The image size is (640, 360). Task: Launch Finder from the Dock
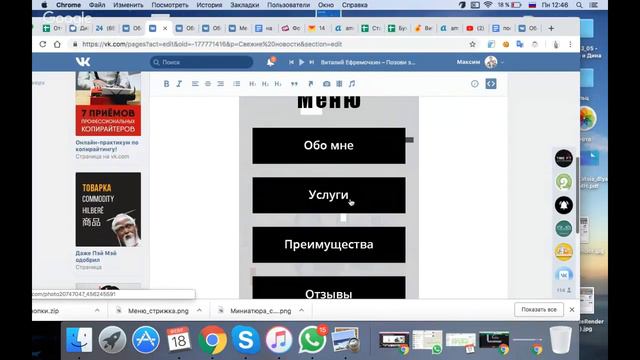[x=79, y=340]
